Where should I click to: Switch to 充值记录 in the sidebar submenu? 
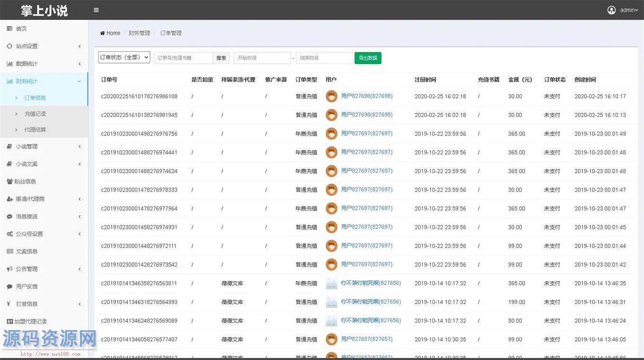point(35,114)
